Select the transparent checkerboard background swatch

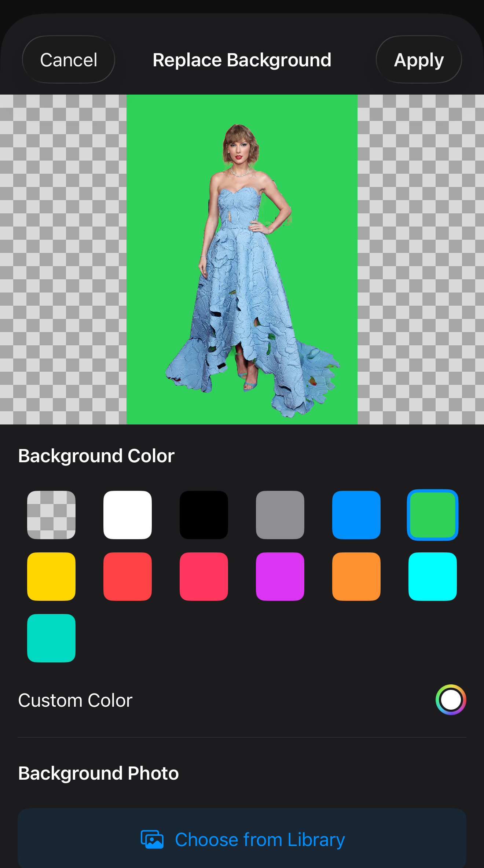coord(51,515)
